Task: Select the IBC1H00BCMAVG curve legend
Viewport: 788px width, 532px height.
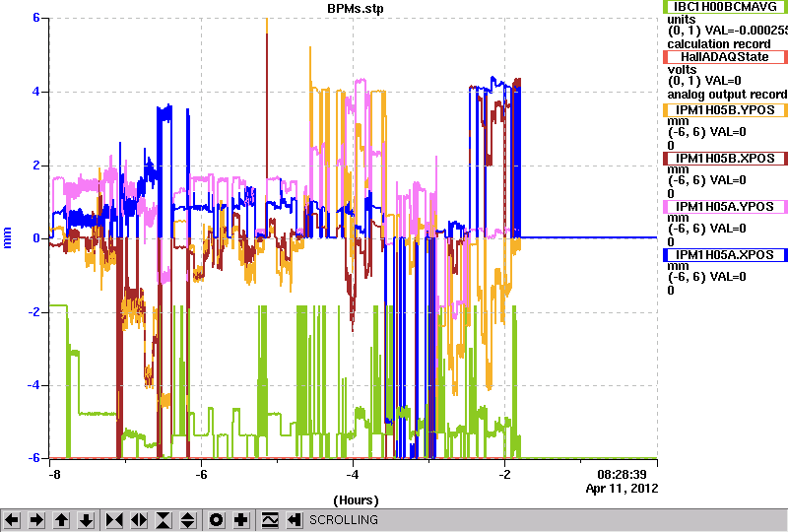Action: click(725, 7)
